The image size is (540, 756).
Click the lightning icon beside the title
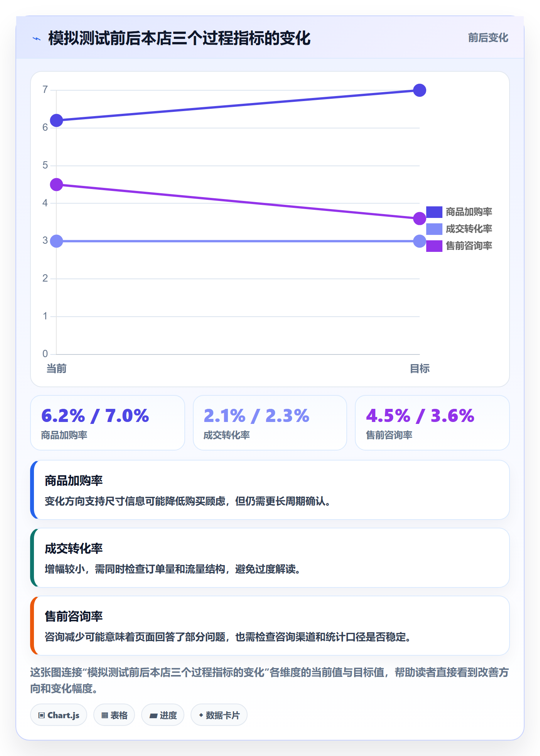coord(37,39)
